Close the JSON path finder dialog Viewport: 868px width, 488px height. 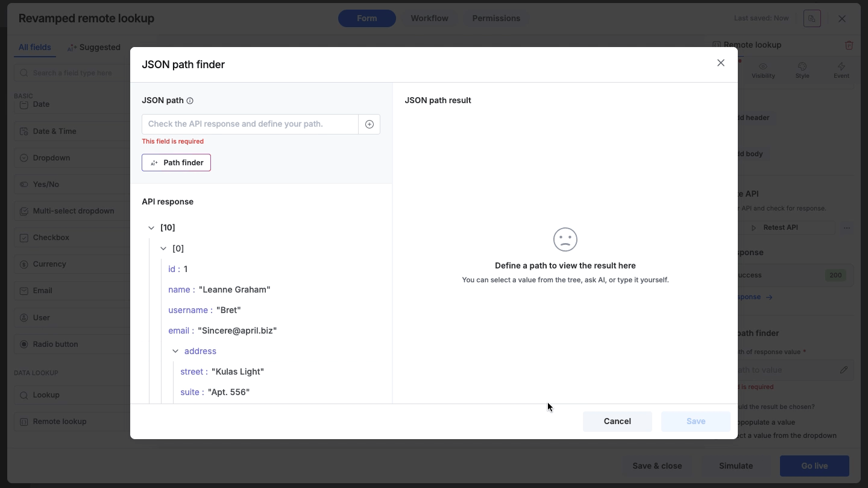720,63
